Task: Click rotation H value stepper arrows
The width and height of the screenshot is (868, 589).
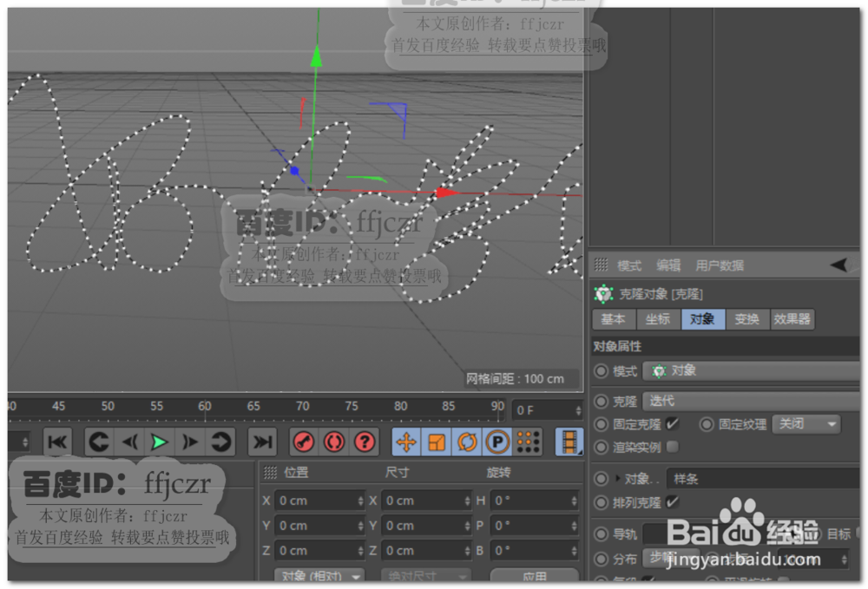Action: click(574, 501)
